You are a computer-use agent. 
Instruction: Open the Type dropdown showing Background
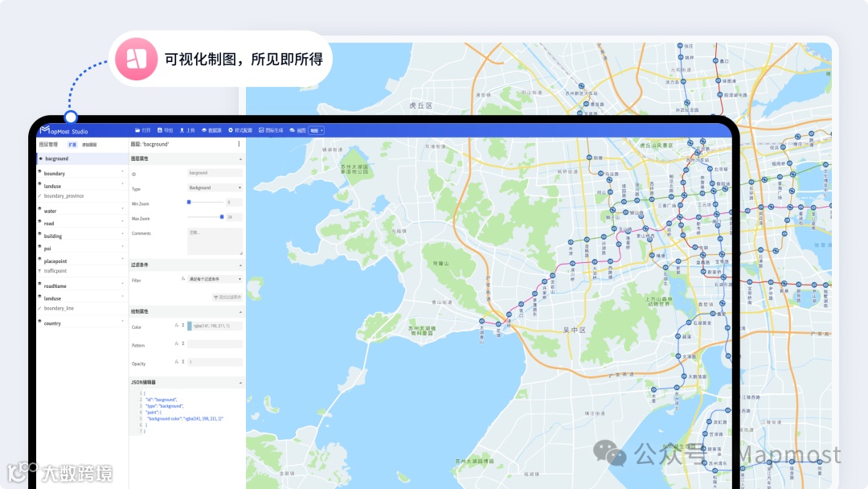click(x=215, y=187)
